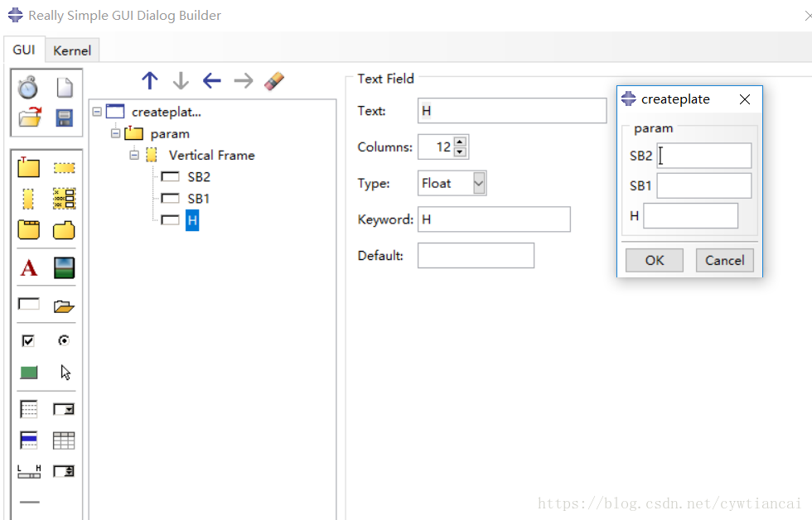This screenshot has height=520, width=812.
Task: Select the SB1 tree item
Action: click(198, 199)
